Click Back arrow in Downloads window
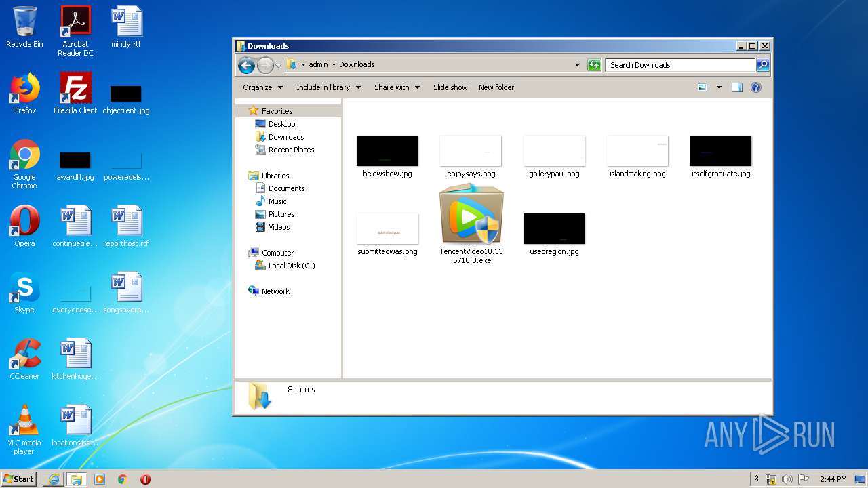The height and width of the screenshot is (488, 868). pyautogui.click(x=247, y=65)
